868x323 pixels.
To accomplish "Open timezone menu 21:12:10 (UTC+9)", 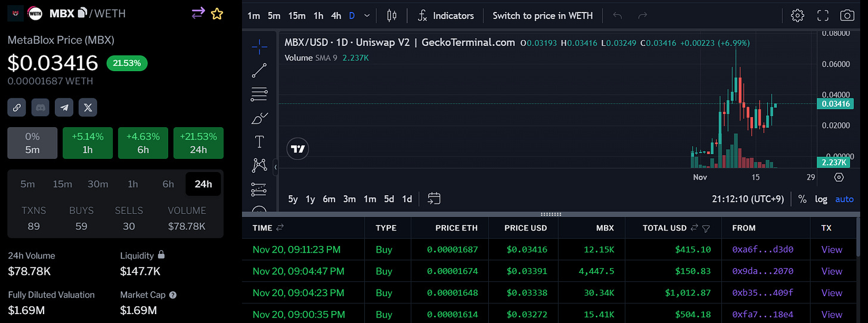I will click(748, 199).
